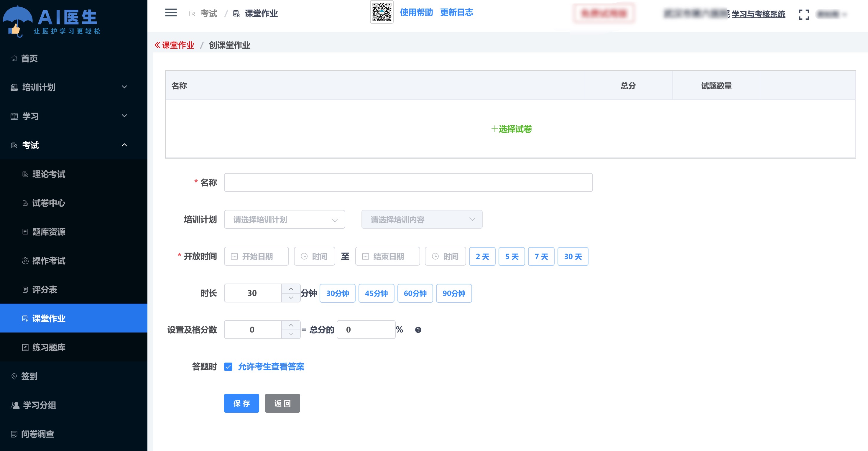Click the 开始日期 date field

point(256,256)
